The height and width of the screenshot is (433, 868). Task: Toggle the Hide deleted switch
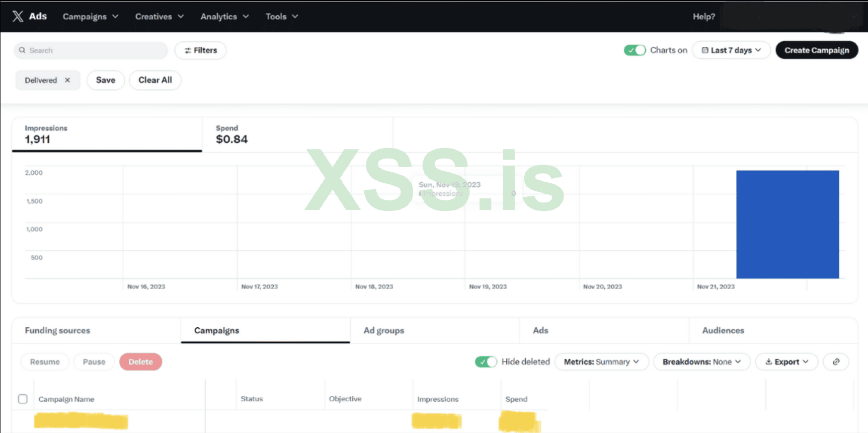pos(486,362)
